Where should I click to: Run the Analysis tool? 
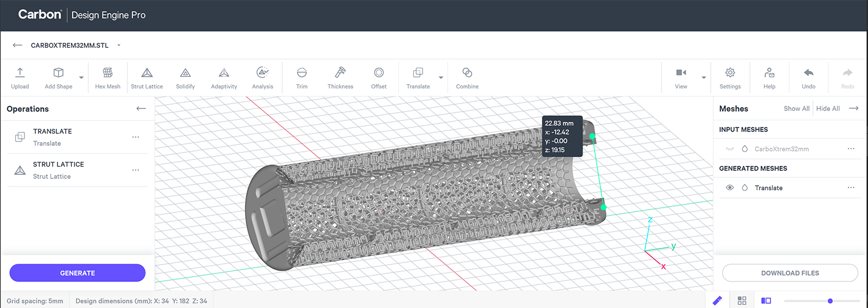(263, 78)
